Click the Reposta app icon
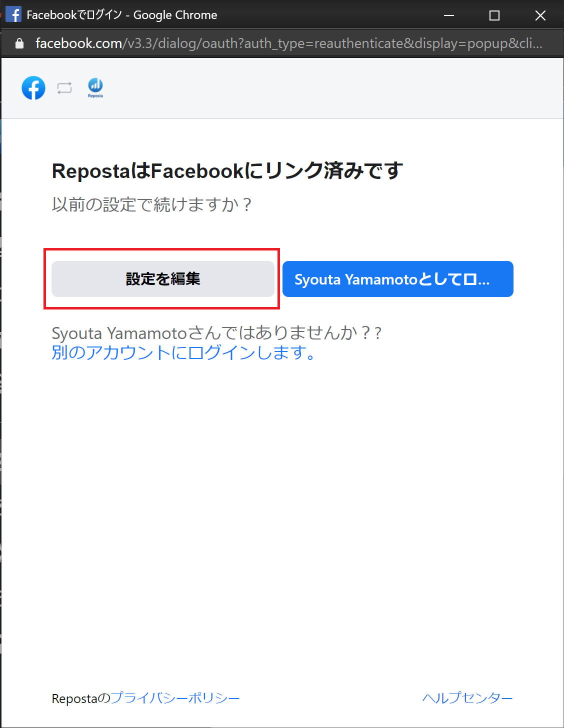 [95, 87]
